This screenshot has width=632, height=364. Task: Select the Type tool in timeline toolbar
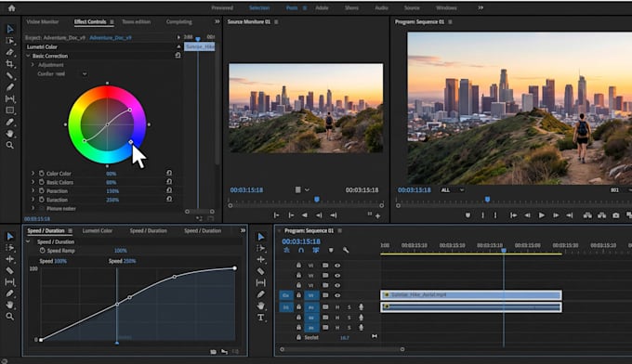pos(261,318)
